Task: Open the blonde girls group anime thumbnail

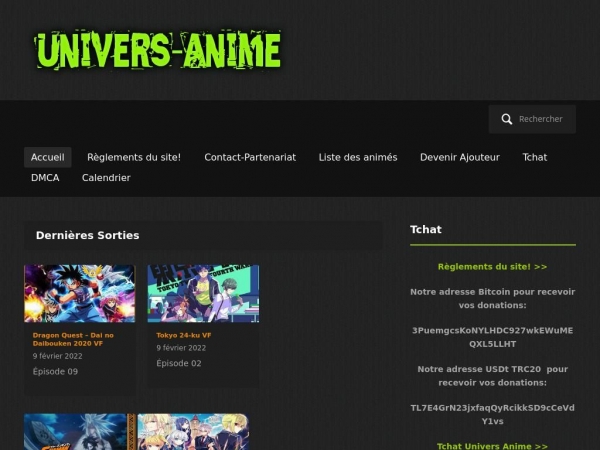Action: click(193, 432)
